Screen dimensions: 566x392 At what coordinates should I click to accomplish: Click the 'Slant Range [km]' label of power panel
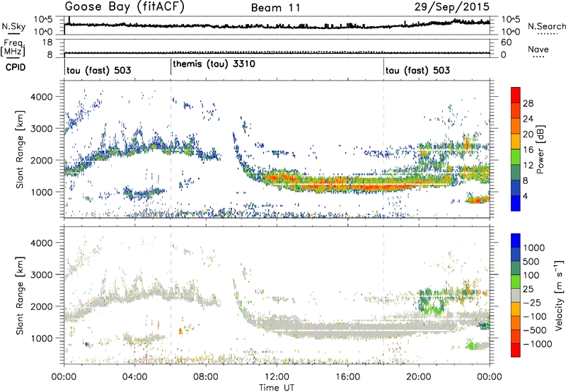[20, 149]
